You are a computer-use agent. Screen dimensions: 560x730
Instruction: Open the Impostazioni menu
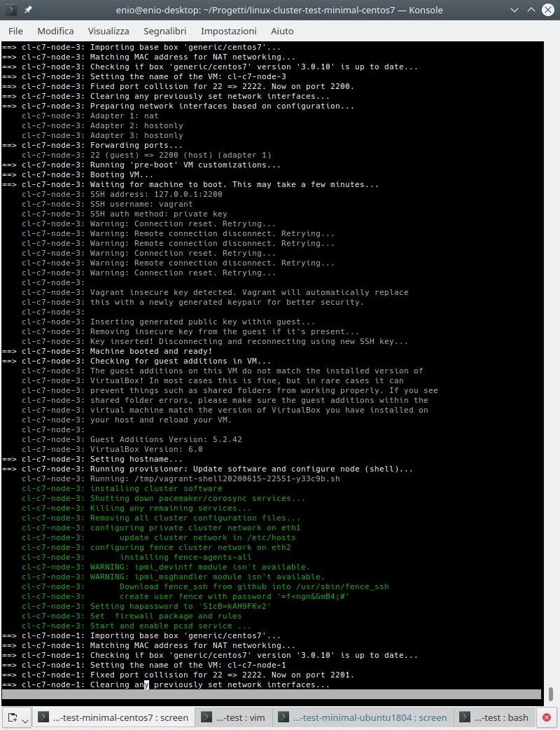pyautogui.click(x=227, y=31)
